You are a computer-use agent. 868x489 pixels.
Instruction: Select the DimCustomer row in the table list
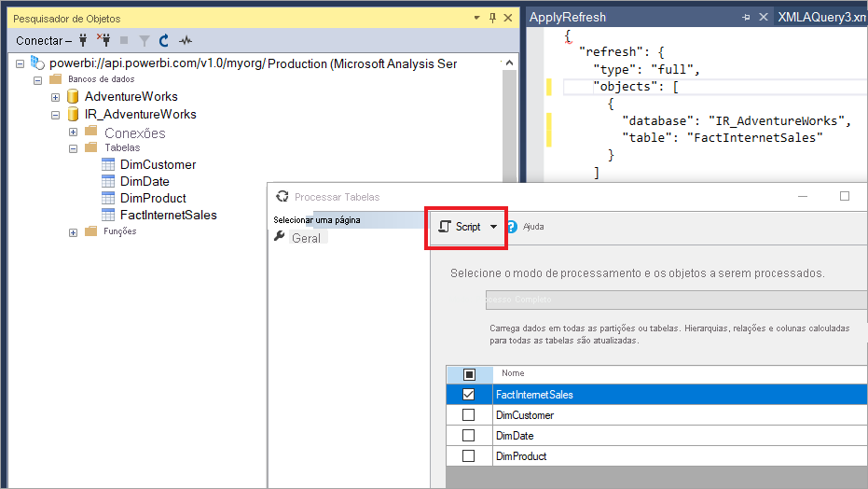pos(656,414)
